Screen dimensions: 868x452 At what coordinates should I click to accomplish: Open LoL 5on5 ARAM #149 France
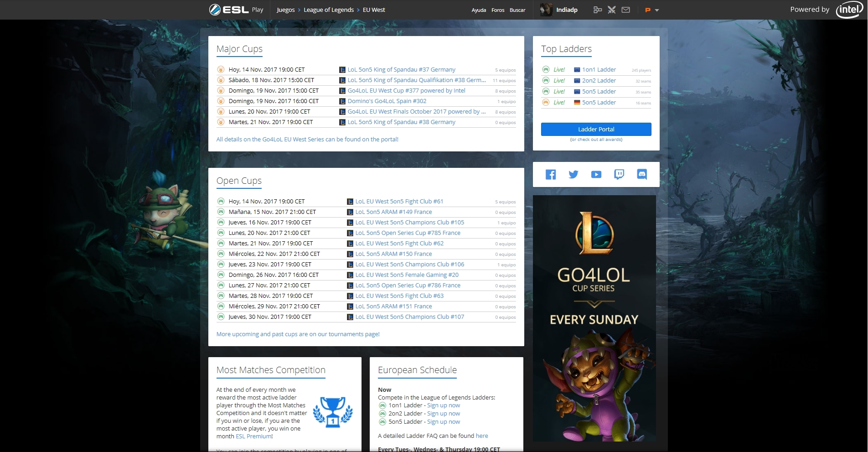click(393, 212)
